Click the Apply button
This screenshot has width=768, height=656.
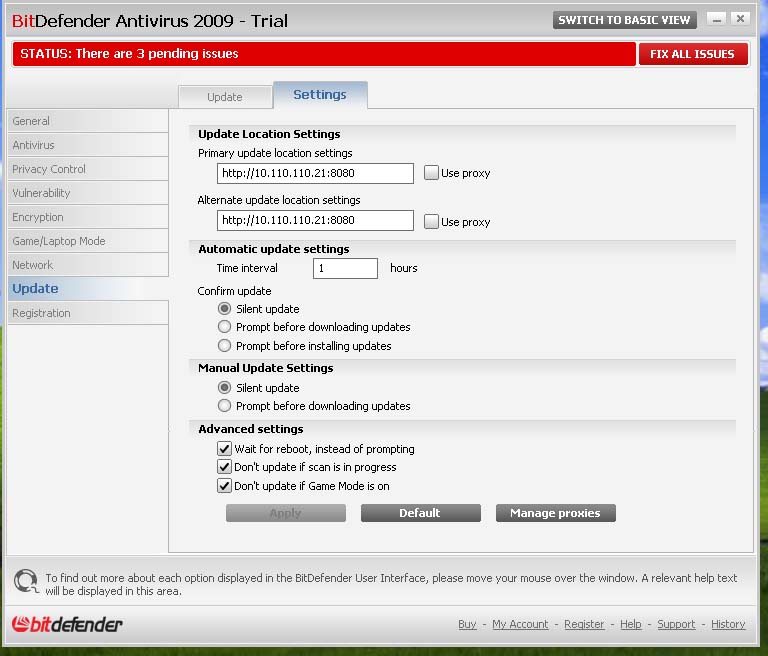(x=286, y=513)
